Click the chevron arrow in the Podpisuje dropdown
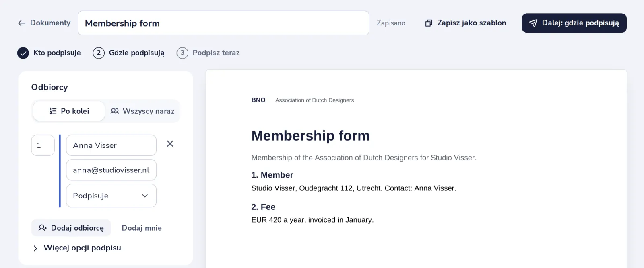This screenshot has width=644, height=268. (145, 196)
